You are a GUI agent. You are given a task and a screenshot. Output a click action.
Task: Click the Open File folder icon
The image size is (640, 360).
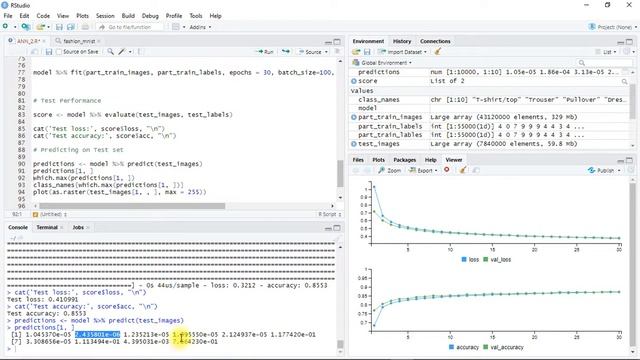click(x=40, y=27)
